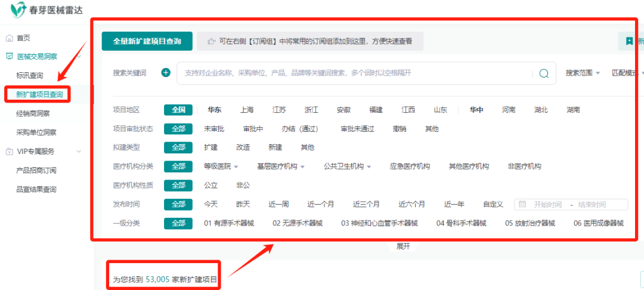644x290 pixels.
Task: Filter region by 湖北
Action: click(541, 110)
